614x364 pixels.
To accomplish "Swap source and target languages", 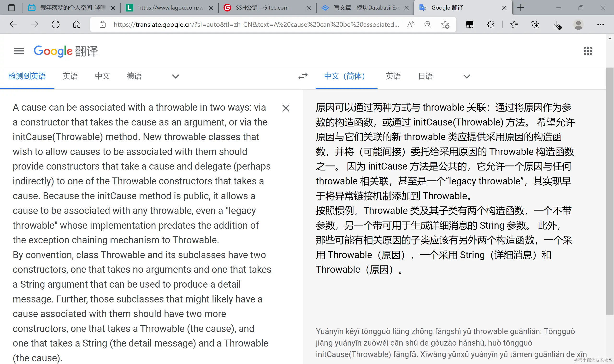I will click(x=303, y=76).
